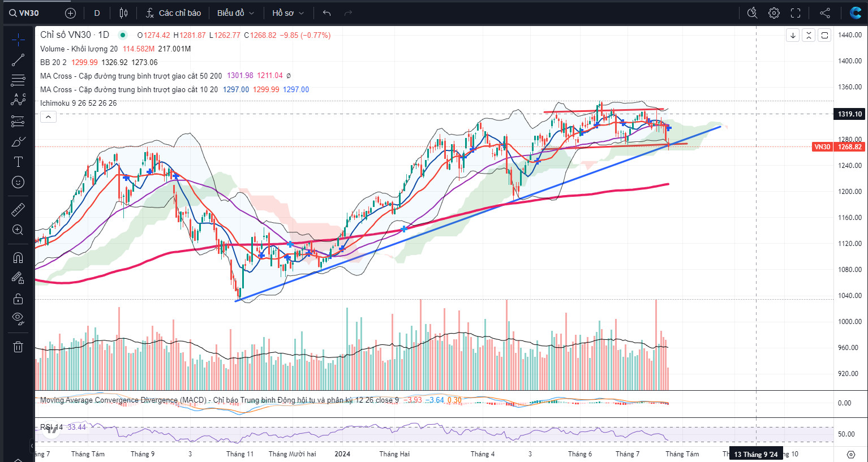Viewport: 868px width, 462px height.
Task: Click the add symbol plus icon
Action: [70, 13]
